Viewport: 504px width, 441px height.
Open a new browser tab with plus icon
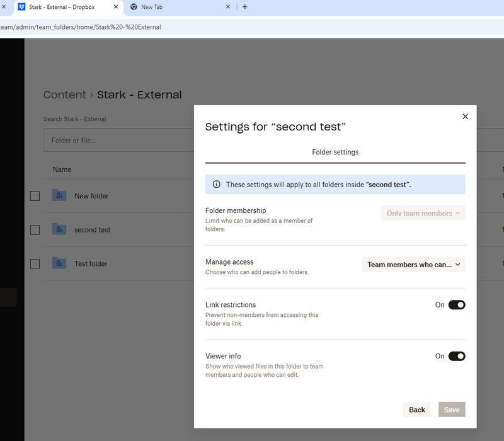[x=245, y=7]
